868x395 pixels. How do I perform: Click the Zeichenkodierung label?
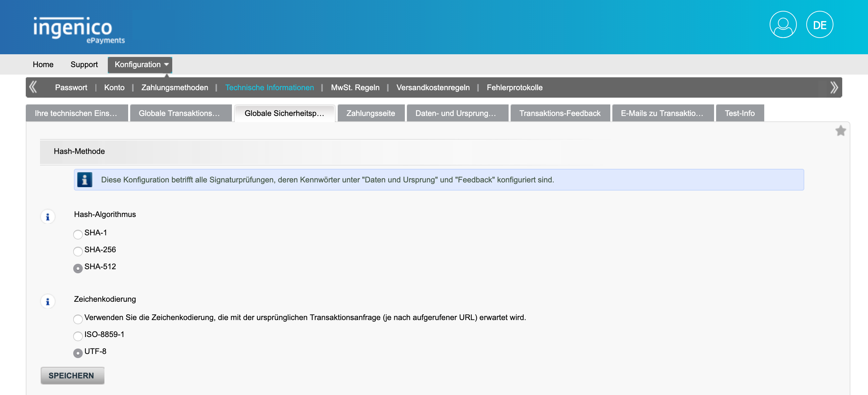point(105,299)
